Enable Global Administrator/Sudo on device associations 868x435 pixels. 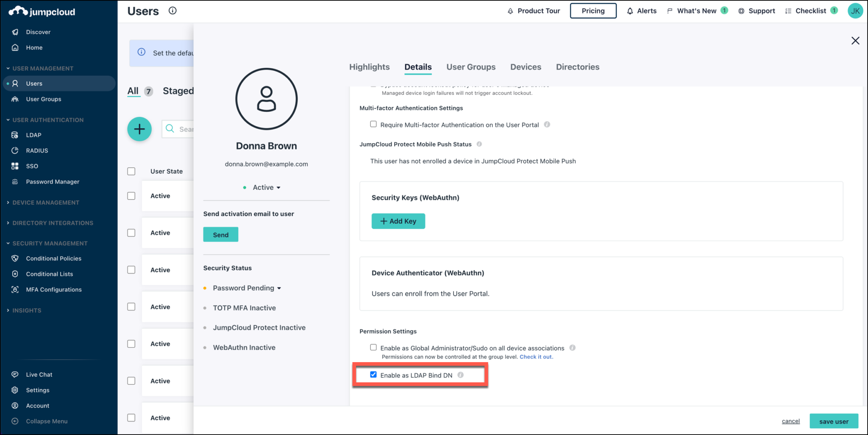point(373,347)
